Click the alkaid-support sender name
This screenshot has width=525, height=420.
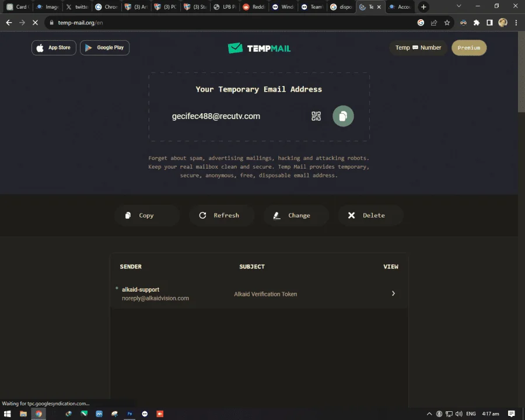pyautogui.click(x=141, y=289)
